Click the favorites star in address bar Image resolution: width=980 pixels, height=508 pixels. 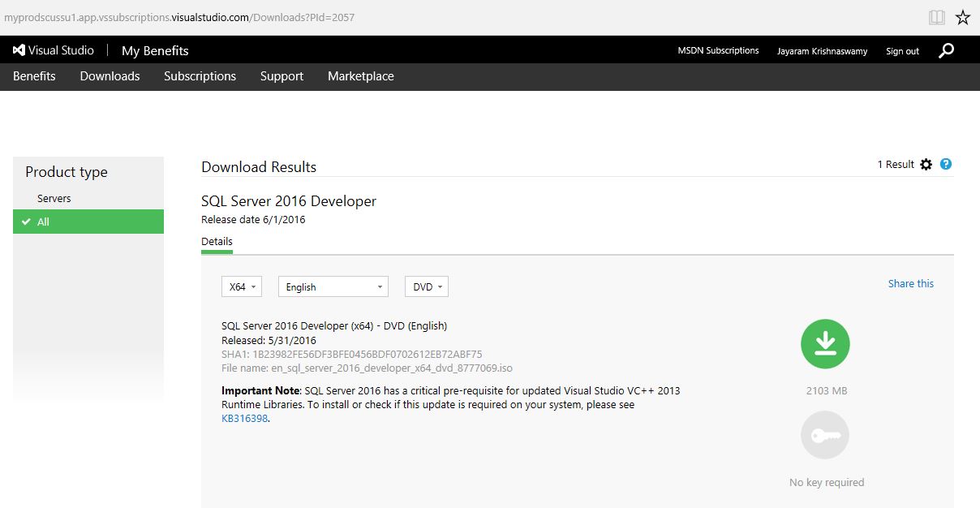click(963, 18)
